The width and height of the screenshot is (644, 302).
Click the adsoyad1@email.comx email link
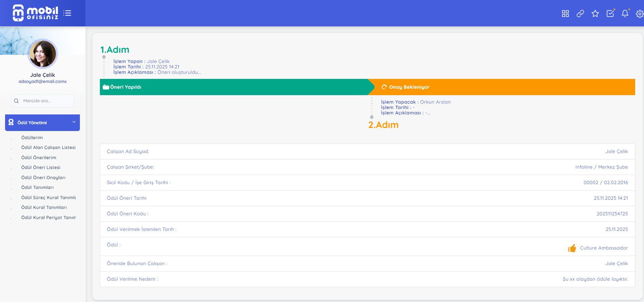(42, 82)
